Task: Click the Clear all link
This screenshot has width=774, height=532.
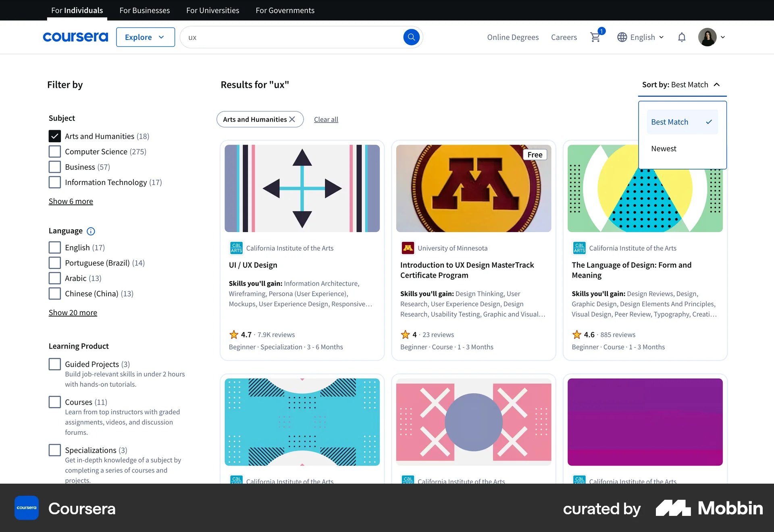Action: (326, 119)
